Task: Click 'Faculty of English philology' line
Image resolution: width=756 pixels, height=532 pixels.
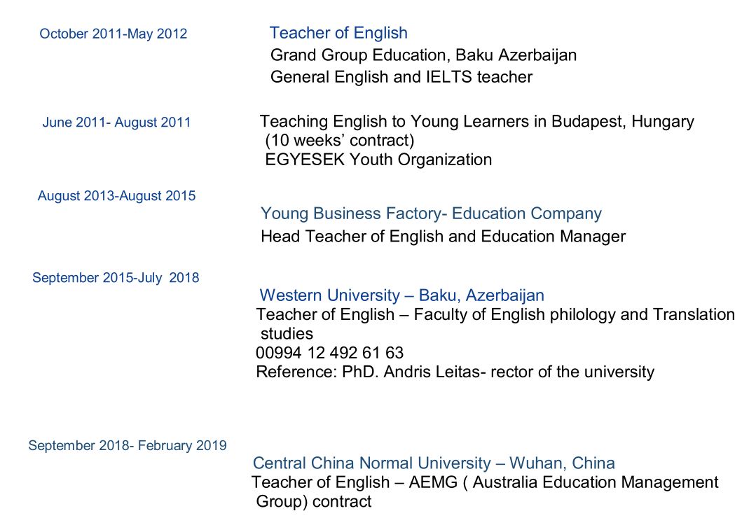Action: click(495, 315)
